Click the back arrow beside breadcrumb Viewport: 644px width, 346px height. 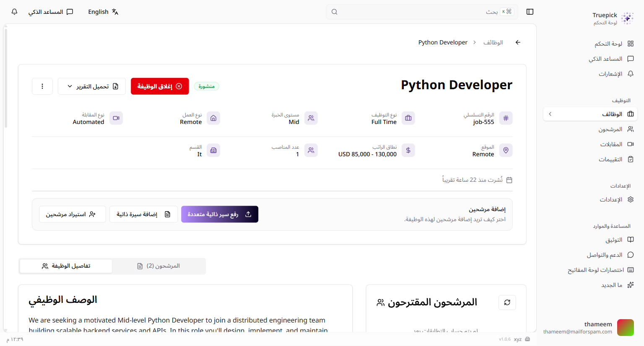click(x=518, y=42)
